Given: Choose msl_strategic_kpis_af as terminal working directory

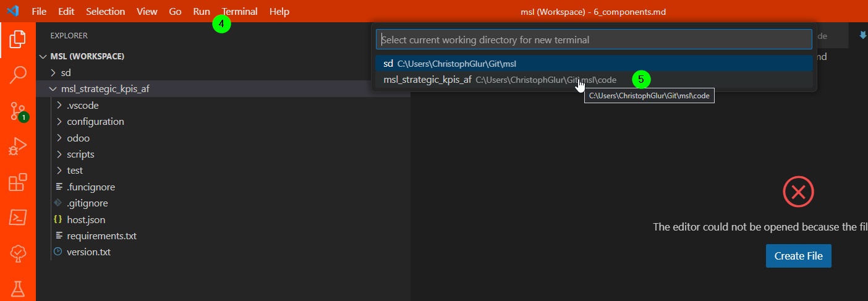Looking at the screenshot, I should pos(594,80).
